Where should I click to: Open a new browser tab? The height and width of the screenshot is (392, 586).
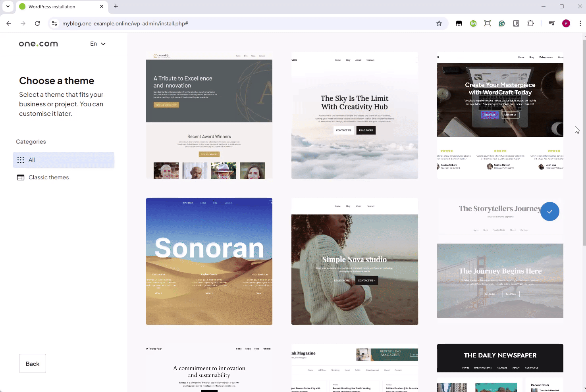pyautogui.click(x=116, y=6)
